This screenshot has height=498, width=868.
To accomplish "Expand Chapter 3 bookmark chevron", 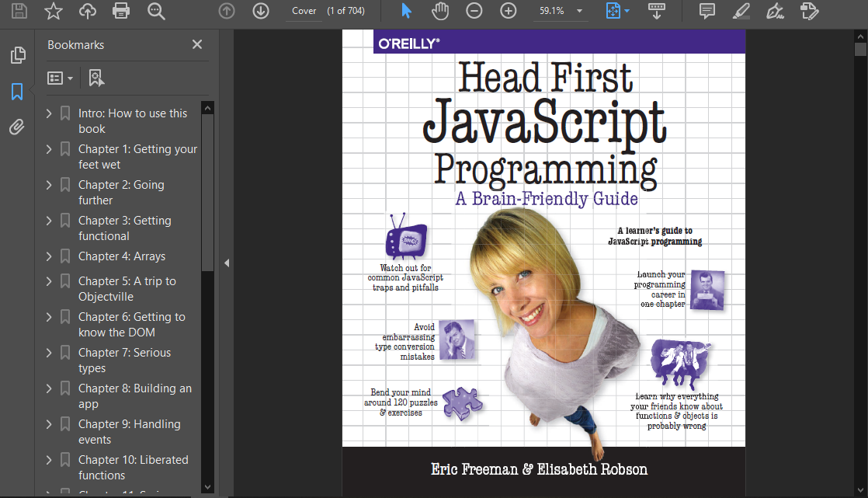I will [x=49, y=221].
